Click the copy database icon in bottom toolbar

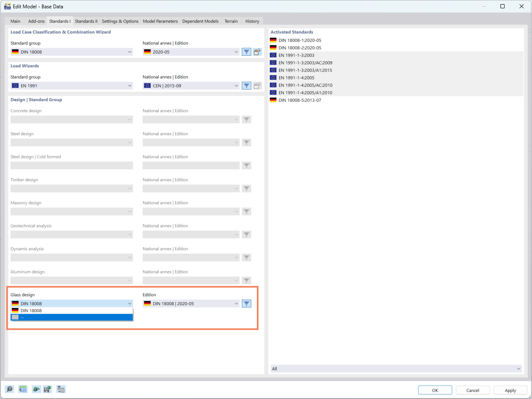pyautogui.click(x=61, y=389)
